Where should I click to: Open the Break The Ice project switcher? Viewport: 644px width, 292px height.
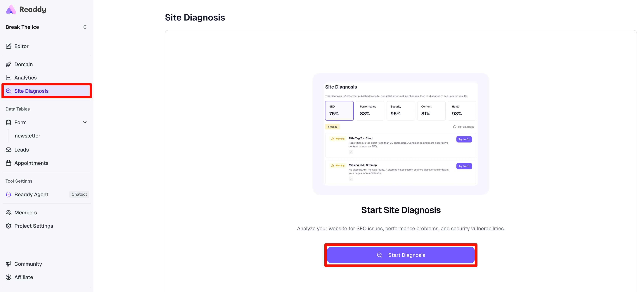tap(84, 27)
